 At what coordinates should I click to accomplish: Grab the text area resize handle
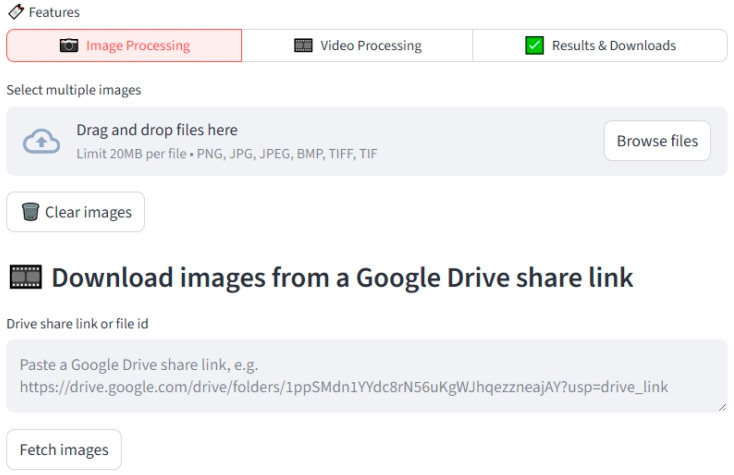(722, 408)
